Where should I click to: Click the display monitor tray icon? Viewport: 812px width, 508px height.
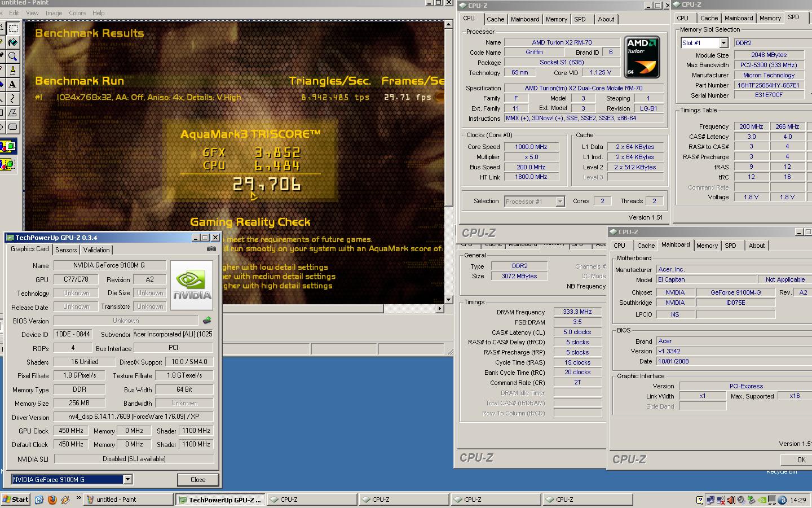click(772, 500)
